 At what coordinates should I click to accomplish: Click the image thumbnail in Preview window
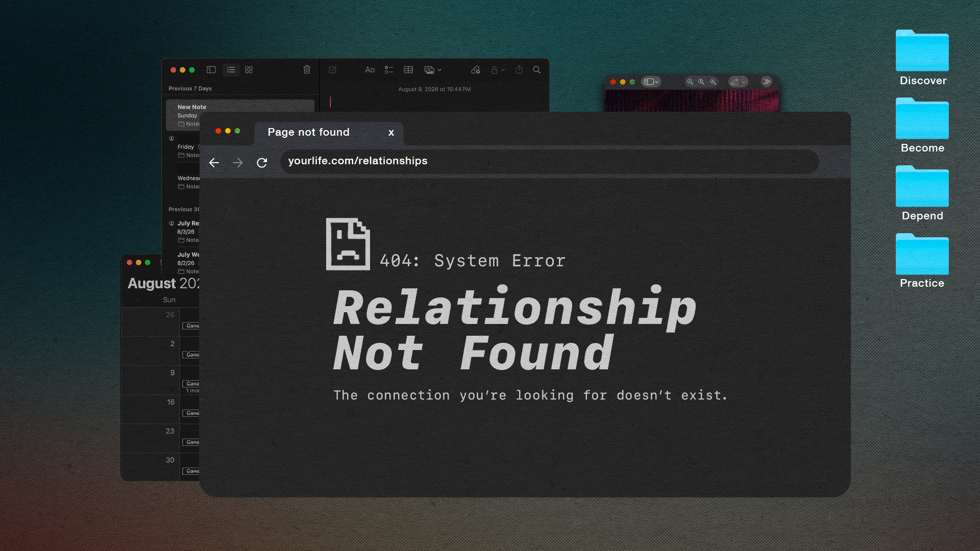click(692, 101)
